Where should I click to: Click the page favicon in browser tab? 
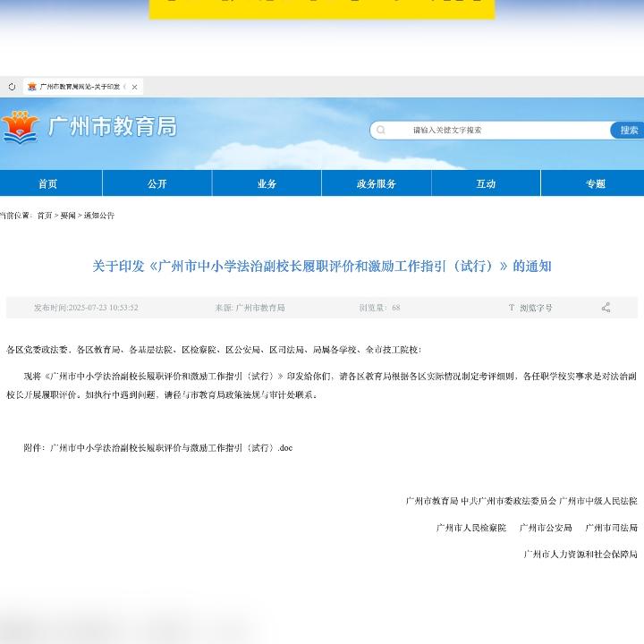[32, 87]
